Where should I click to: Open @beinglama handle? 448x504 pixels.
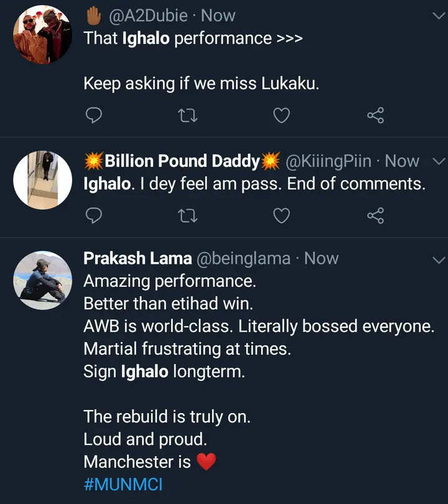[243, 258]
